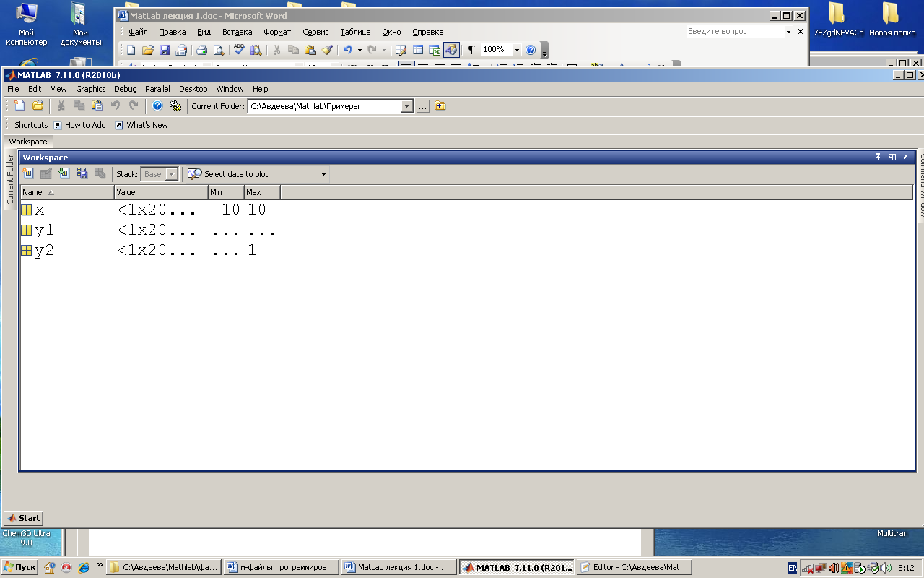Expand the collapsed Current Folder side panel

click(x=10, y=179)
